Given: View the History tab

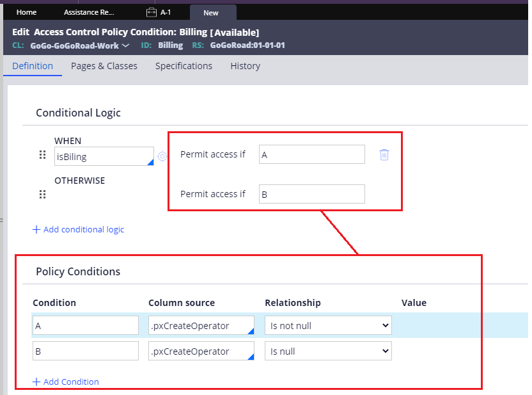Looking at the screenshot, I should pyautogui.click(x=245, y=66).
